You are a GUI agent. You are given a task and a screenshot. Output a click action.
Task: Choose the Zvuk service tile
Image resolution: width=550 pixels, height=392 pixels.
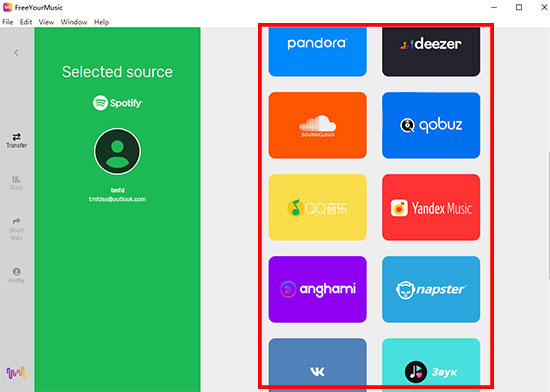pos(431,365)
